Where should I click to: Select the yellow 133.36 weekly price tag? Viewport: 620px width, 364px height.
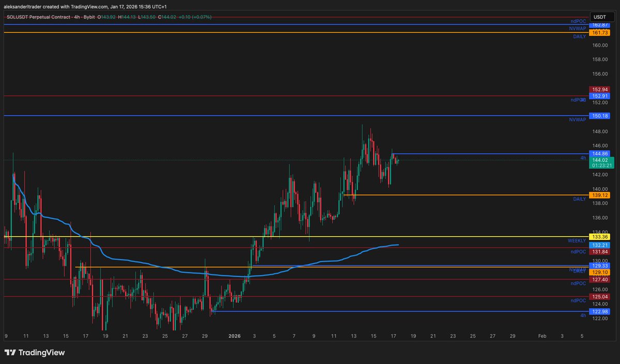[x=600, y=237]
